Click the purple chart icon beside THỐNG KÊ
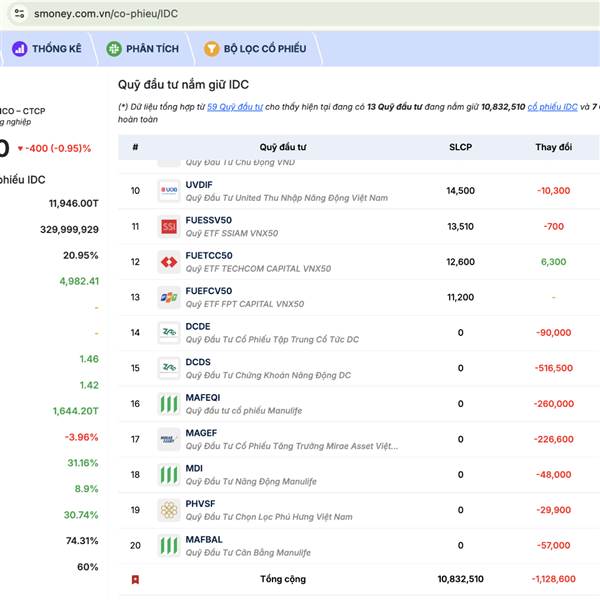Screen dimensions: 600x600 pos(20,49)
